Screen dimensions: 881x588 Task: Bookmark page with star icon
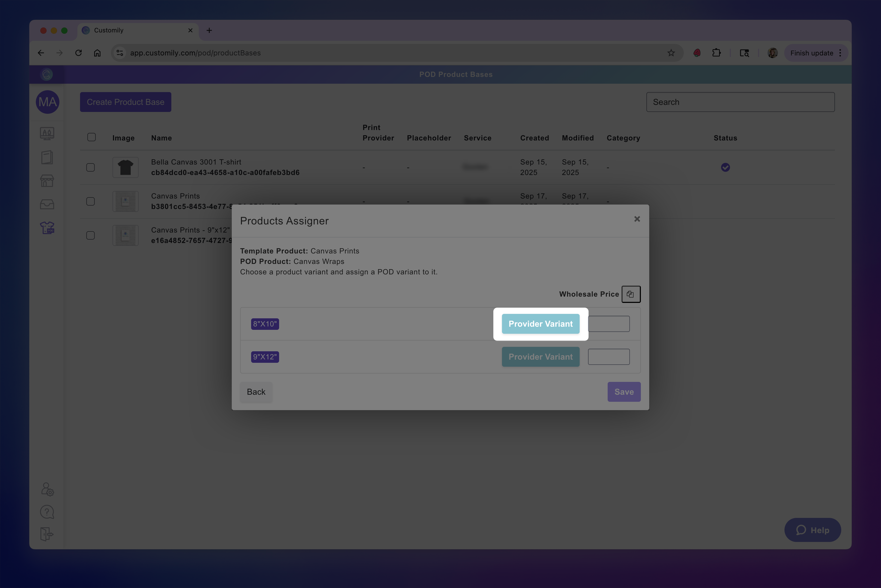[671, 53]
